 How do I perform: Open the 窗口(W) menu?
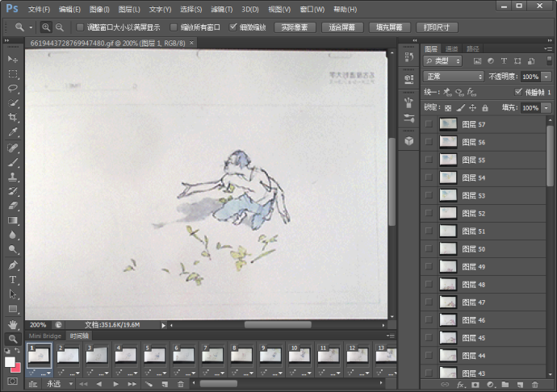coord(312,10)
